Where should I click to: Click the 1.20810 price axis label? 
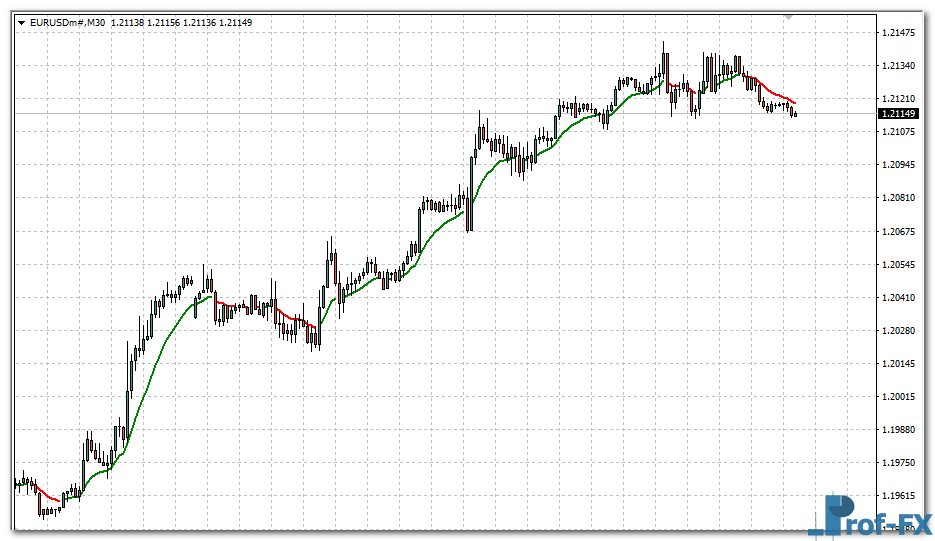pos(899,199)
